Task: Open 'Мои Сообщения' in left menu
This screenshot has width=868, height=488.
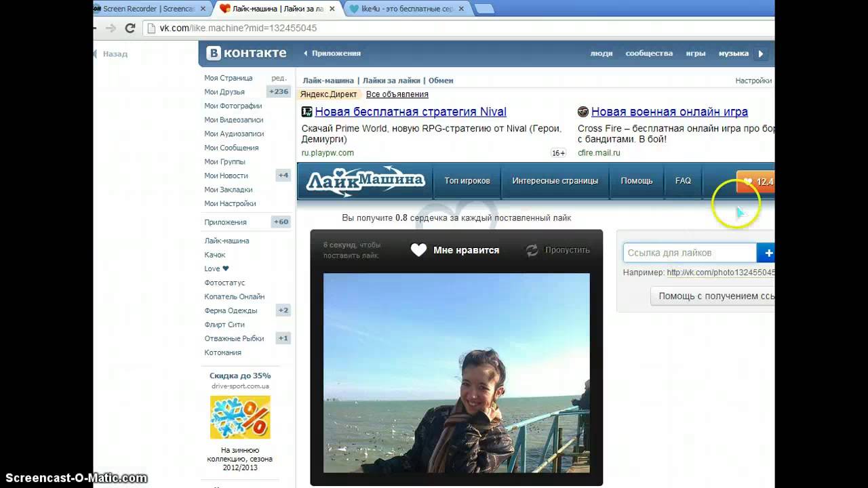Action: pos(231,148)
